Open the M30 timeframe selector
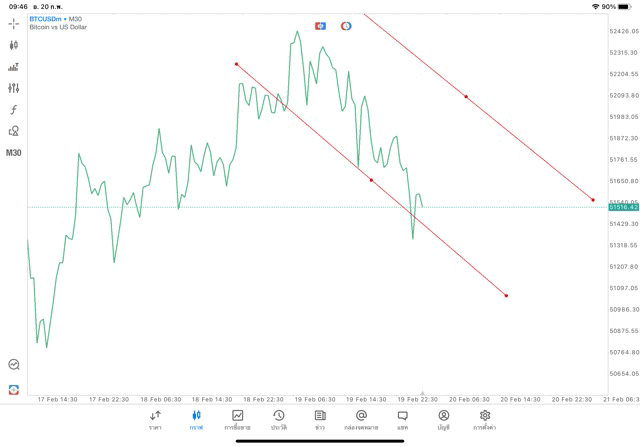This screenshot has width=640, height=447. point(14,153)
